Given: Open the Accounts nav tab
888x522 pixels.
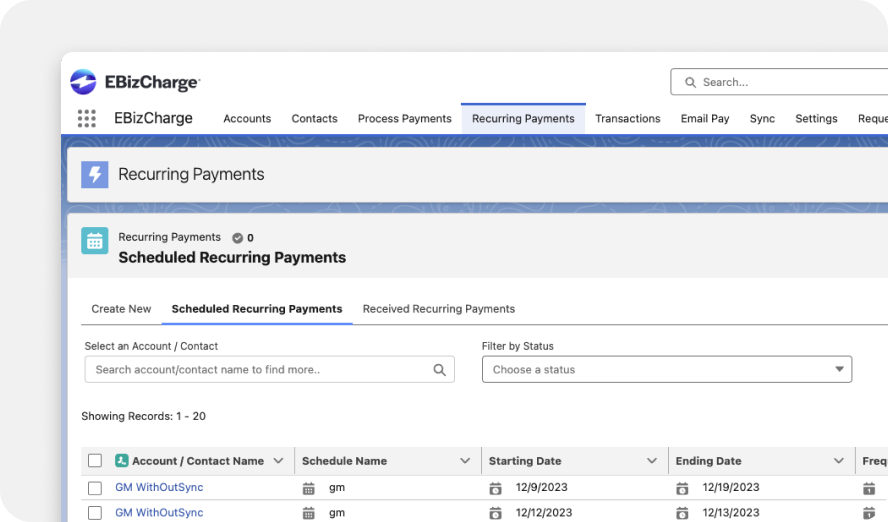Looking at the screenshot, I should (247, 118).
